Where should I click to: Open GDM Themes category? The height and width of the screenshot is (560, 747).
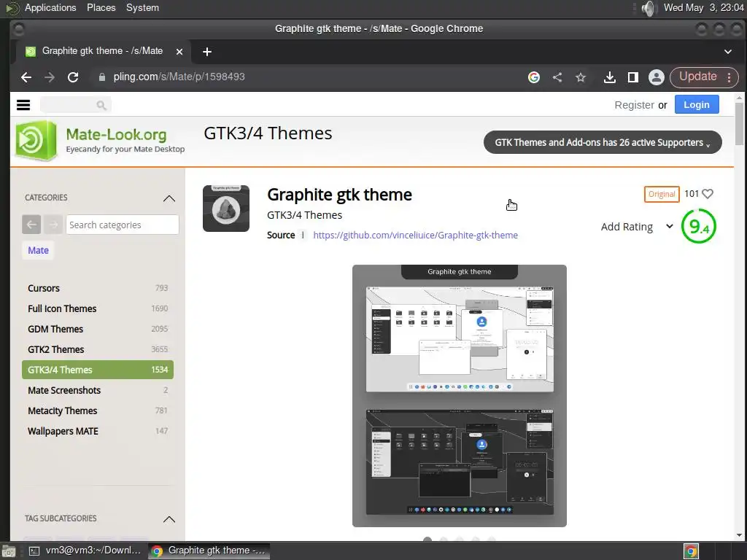tap(98, 329)
